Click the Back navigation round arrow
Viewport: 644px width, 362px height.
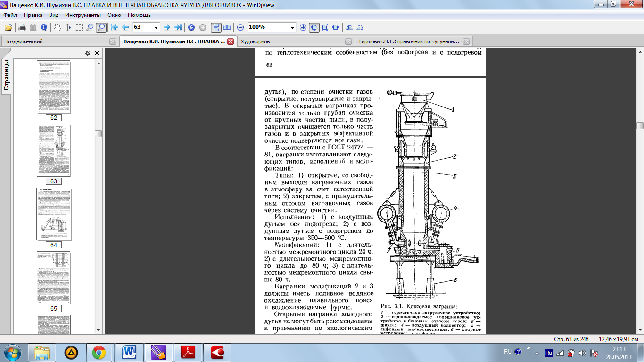191,27
